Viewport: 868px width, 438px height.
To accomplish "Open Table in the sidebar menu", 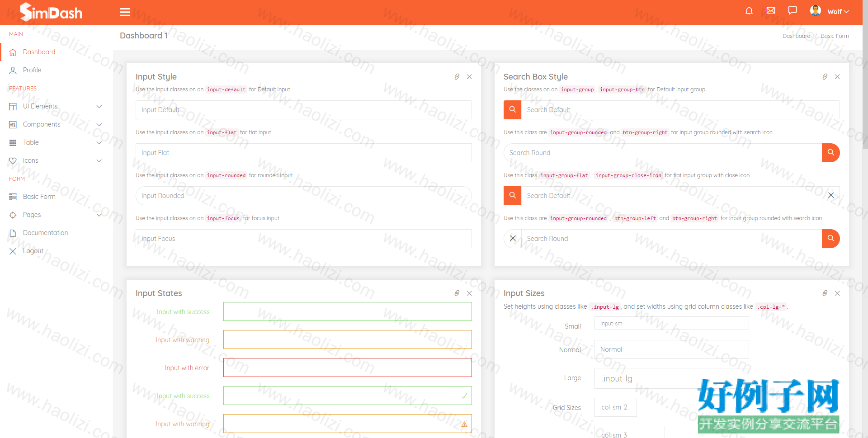I will [x=31, y=142].
